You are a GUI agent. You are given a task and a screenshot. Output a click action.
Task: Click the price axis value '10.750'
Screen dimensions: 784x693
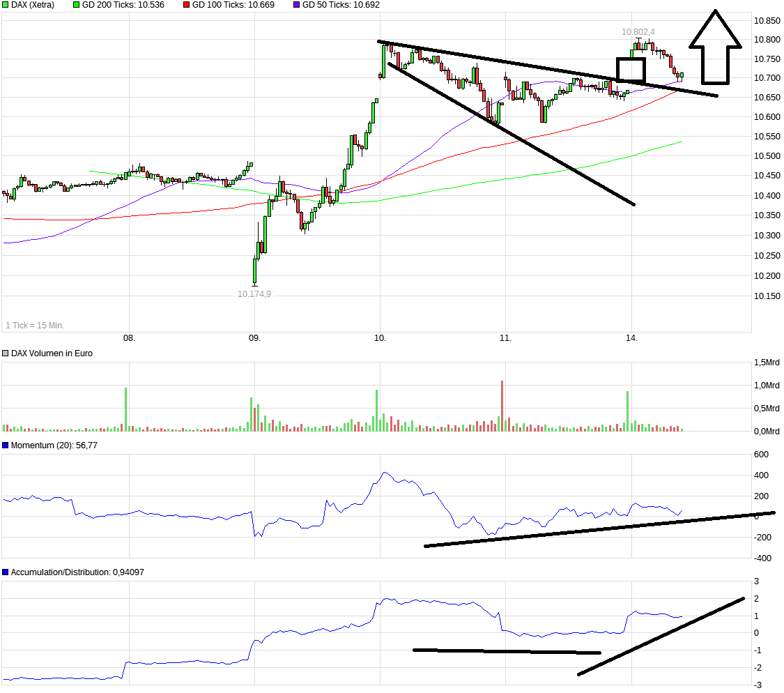pyautogui.click(x=767, y=59)
